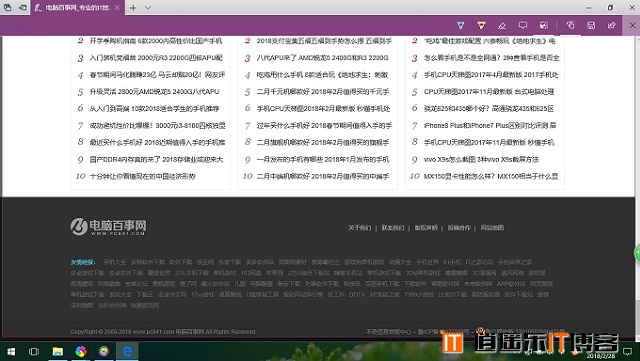Open article CPU天梯图2017年11月最新版 台式电脑处理
640x361 pixels.
[x=489, y=91]
